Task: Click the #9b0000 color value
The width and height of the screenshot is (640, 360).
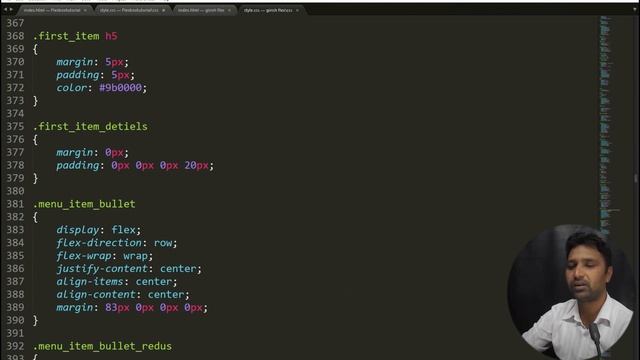Action: click(x=120, y=87)
